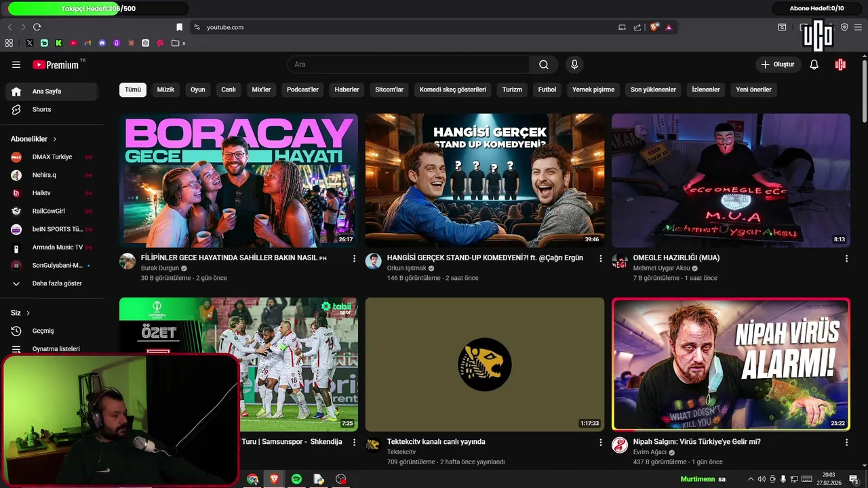
Task: Click the Oluştur create button
Action: [778, 64]
